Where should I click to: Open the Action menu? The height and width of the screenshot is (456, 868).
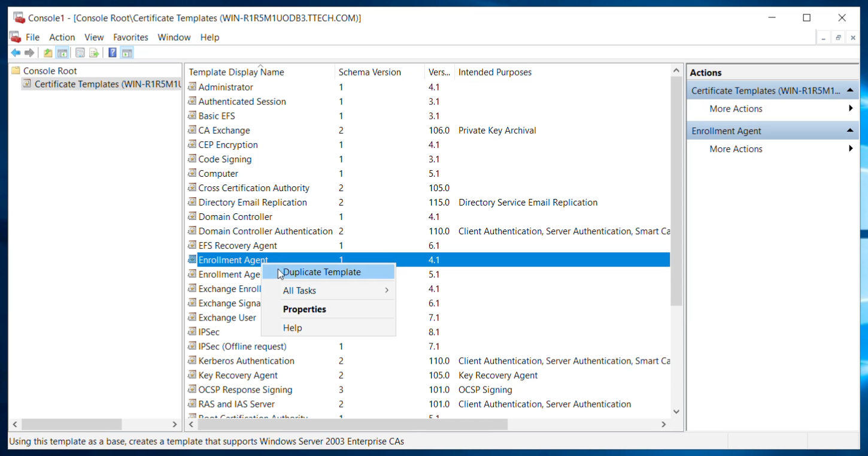pyautogui.click(x=62, y=37)
